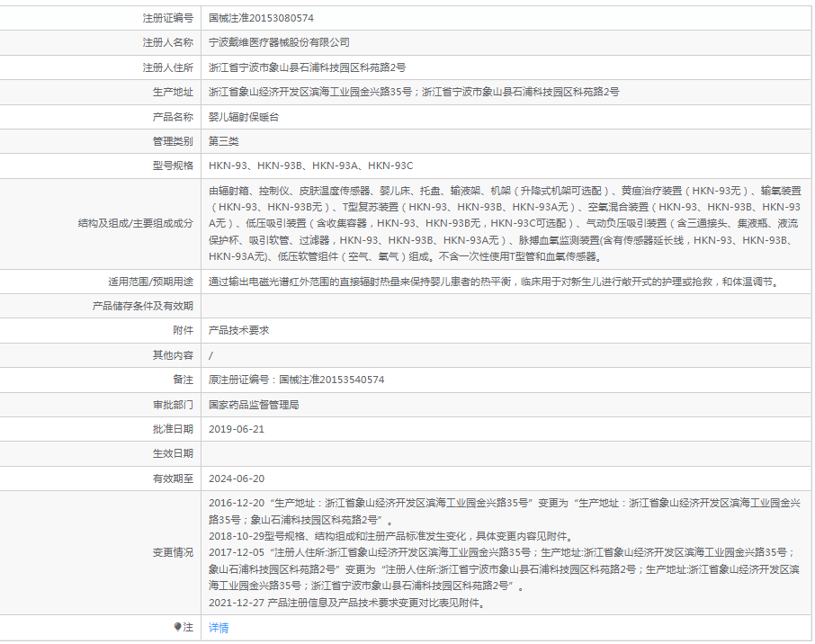Click the 产品储存条件及有效期 row label
This screenshot has width=815, height=644.
pyautogui.click(x=143, y=306)
